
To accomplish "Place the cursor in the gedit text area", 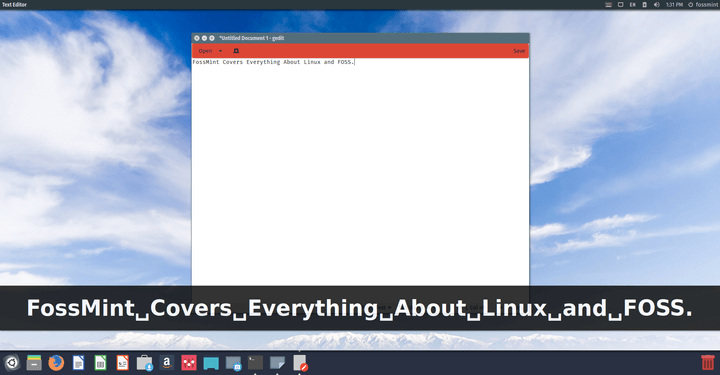I will (x=360, y=172).
